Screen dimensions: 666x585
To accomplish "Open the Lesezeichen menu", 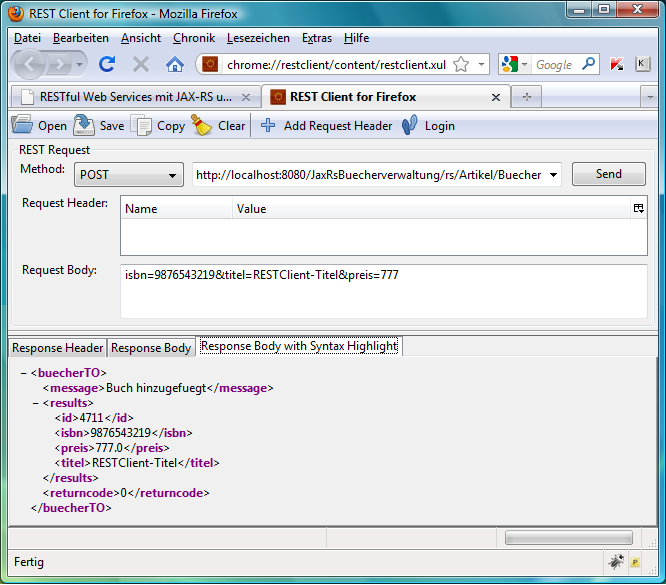I will click(x=258, y=38).
